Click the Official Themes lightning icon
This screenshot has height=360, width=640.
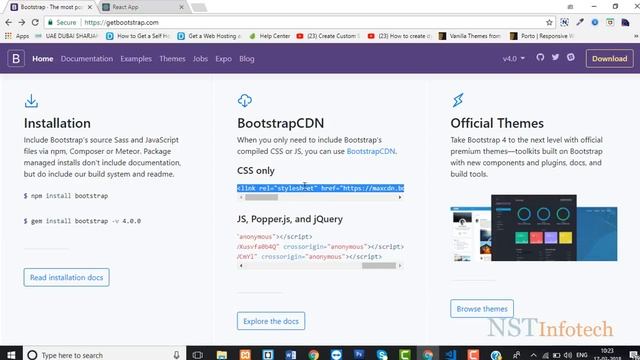coord(458,100)
